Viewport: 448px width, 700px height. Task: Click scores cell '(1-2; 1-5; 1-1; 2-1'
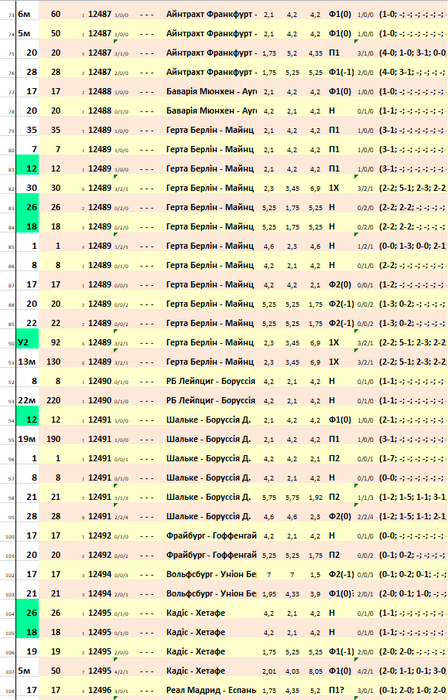pyautogui.click(x=413, y=517)
